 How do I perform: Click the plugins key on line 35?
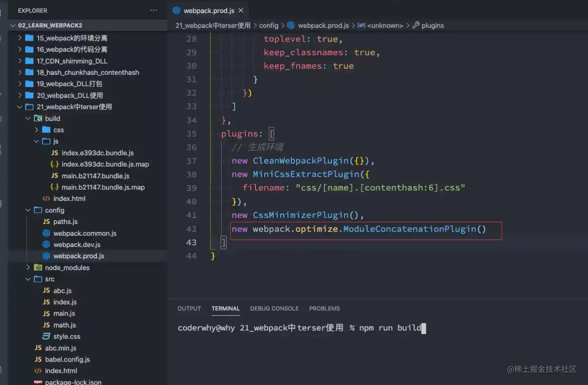pos(240,134)
